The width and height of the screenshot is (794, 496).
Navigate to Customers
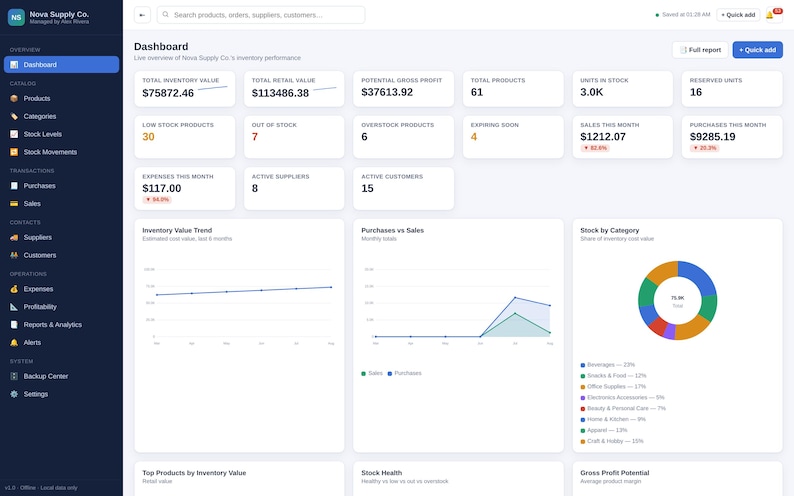[x=61, y=255]
